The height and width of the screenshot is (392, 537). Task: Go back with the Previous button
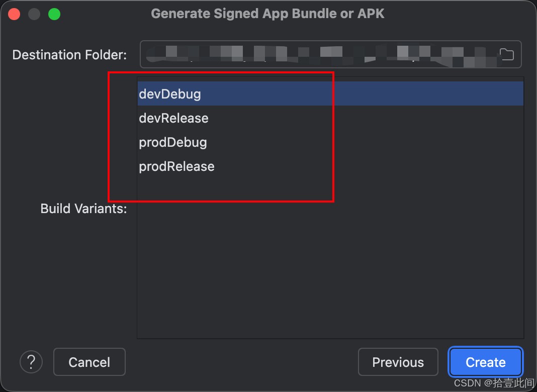pos(398,362)
